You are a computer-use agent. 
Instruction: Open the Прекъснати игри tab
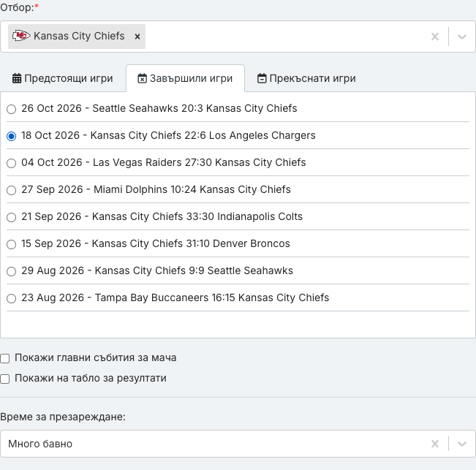[306, 78]
